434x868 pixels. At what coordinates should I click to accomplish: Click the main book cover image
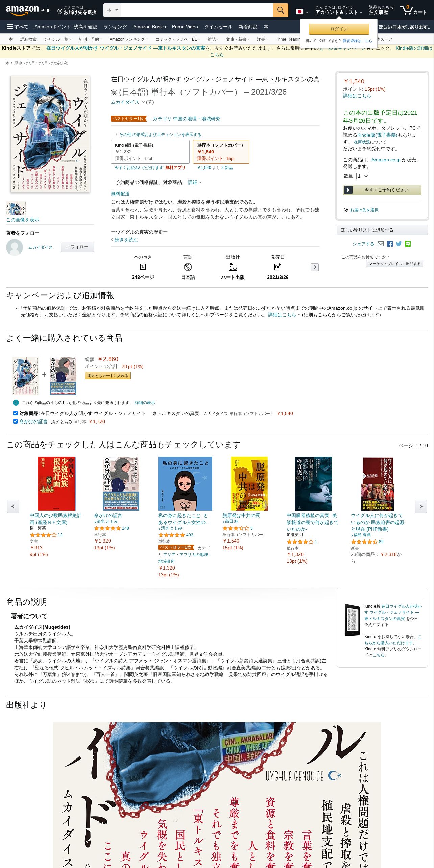50,134
